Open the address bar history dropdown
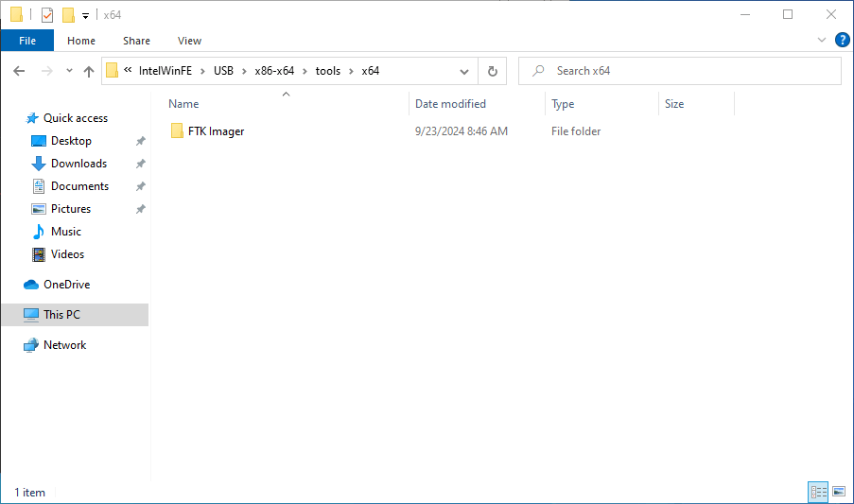The width and height of the screenshot is (854, 504). tap(464, 71)
